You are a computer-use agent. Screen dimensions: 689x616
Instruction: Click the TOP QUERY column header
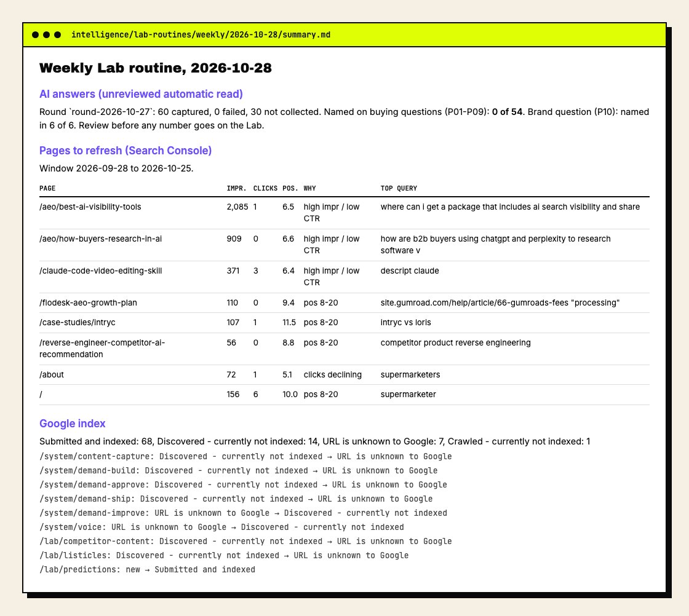coord(399,188)
